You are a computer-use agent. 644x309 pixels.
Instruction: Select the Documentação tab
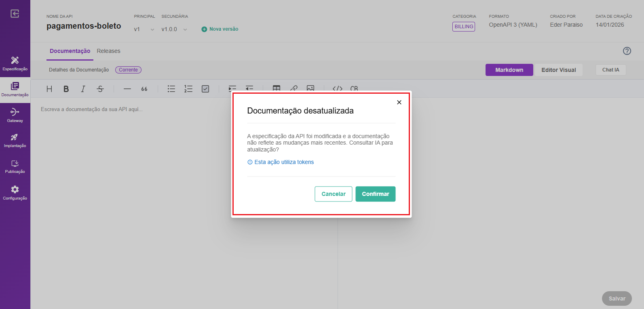point(70,51)
